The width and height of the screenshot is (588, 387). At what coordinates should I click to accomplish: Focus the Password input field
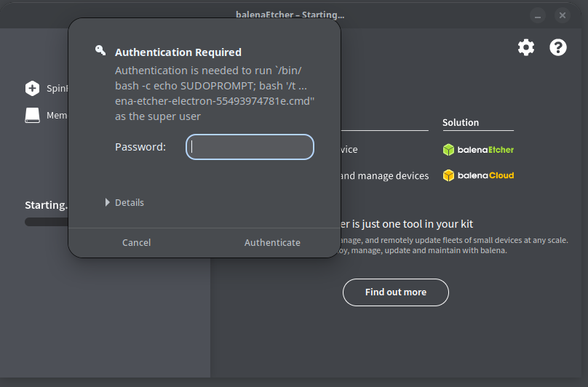tap(250, 147)
